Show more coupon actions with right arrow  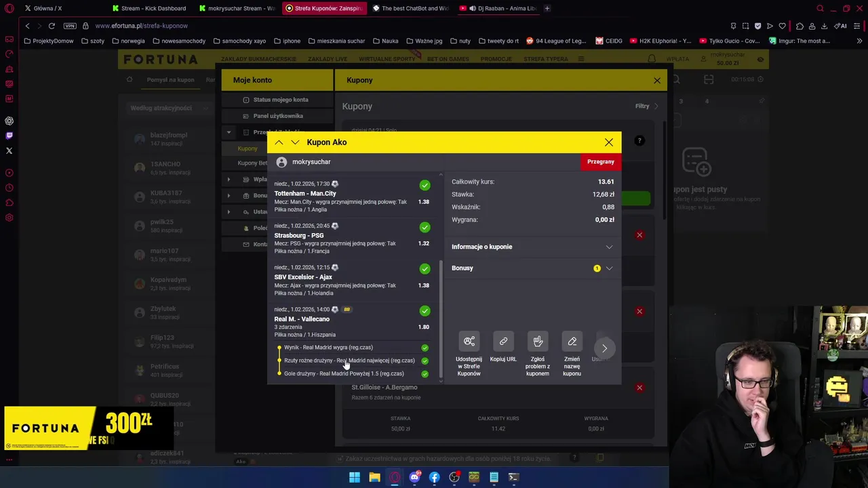(604, 348)
